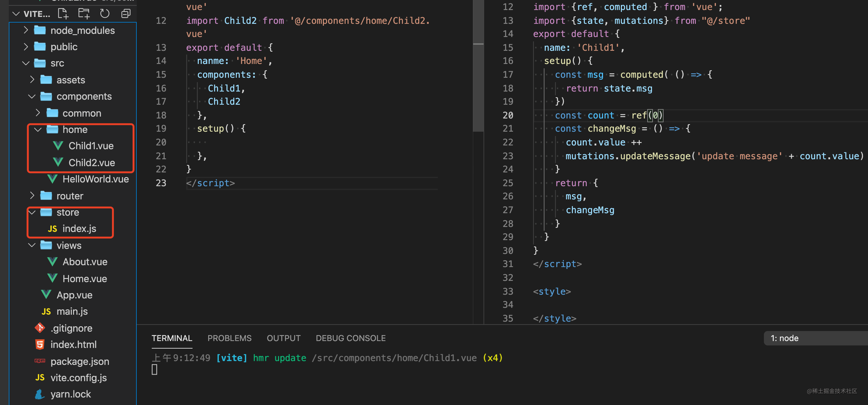
Task: Open the .gitignore file
Action: [x=71, y=328]
